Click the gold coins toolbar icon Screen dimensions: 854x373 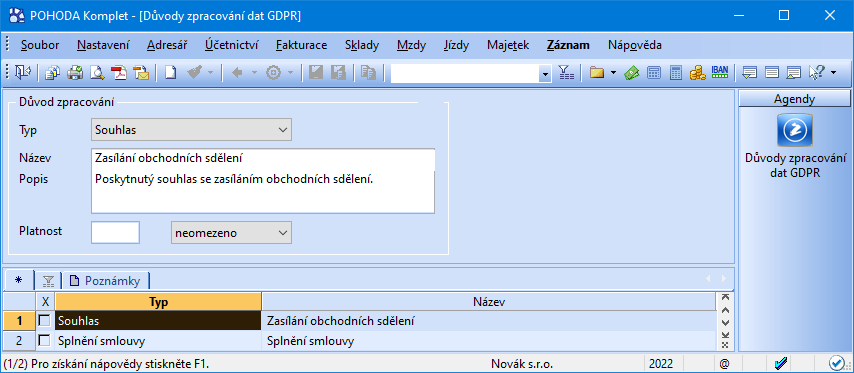coord(697,73)
